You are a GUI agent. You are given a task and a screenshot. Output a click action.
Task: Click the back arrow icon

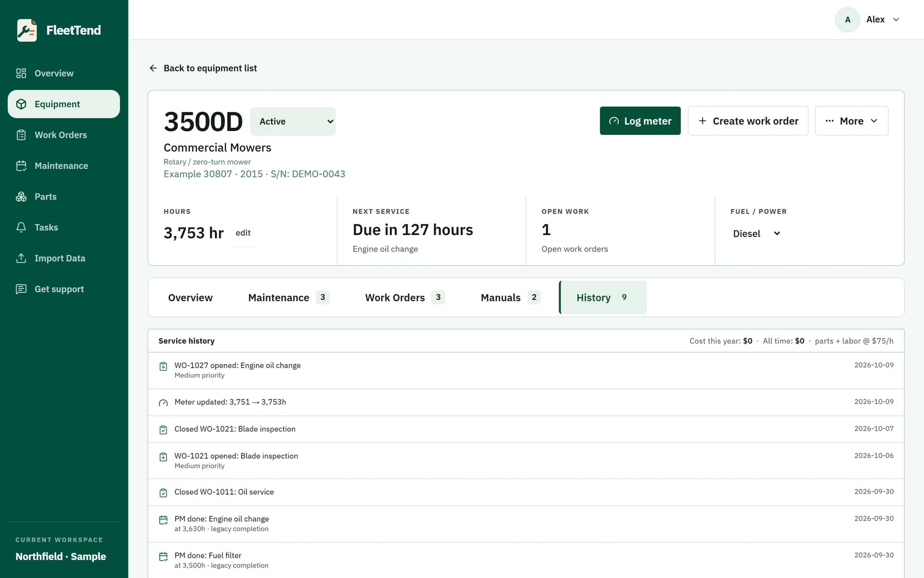point(153,68)
